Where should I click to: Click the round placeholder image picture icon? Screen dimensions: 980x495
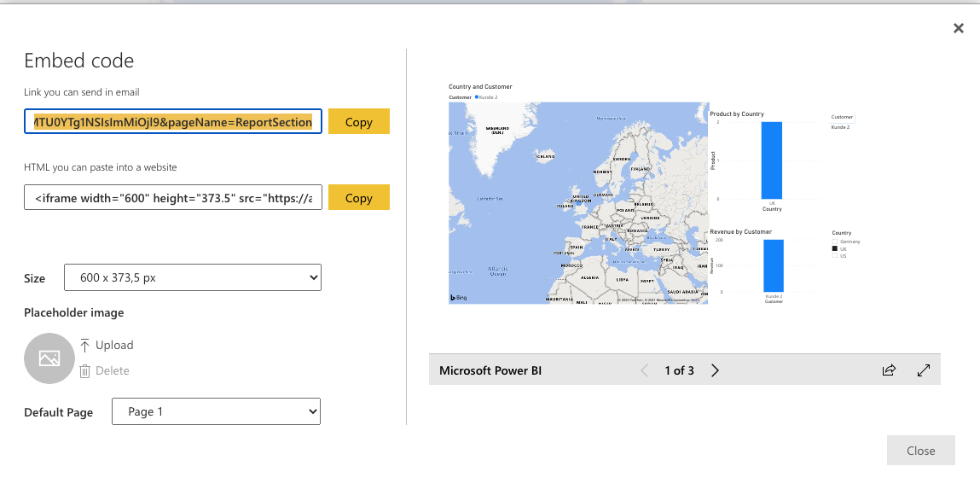[49, 358]
